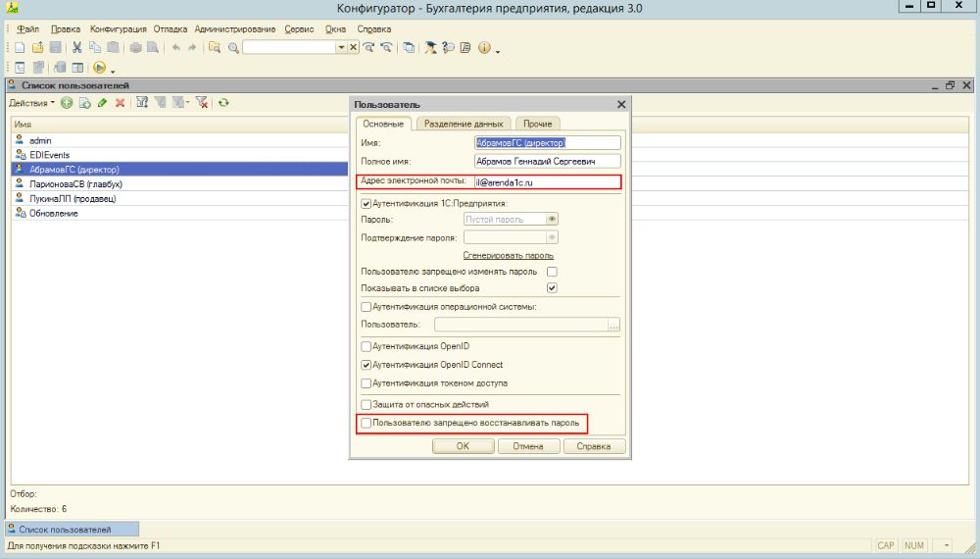Viewport: 980px width, 559px height.
Task: Uncheck Аутентификация OpenID Connect
Action: (367, 365)
